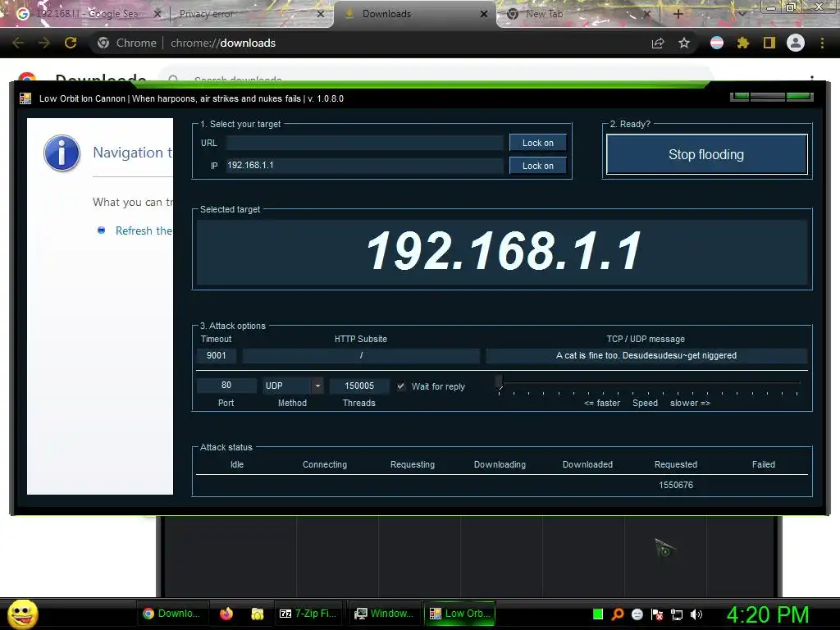
Task: Switch to the 7-Zip taskbar button
Action: click(309, 614)
